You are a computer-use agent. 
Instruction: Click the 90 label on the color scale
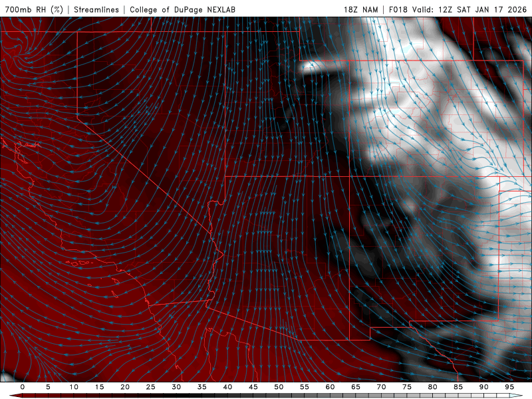tap(483, 387)
